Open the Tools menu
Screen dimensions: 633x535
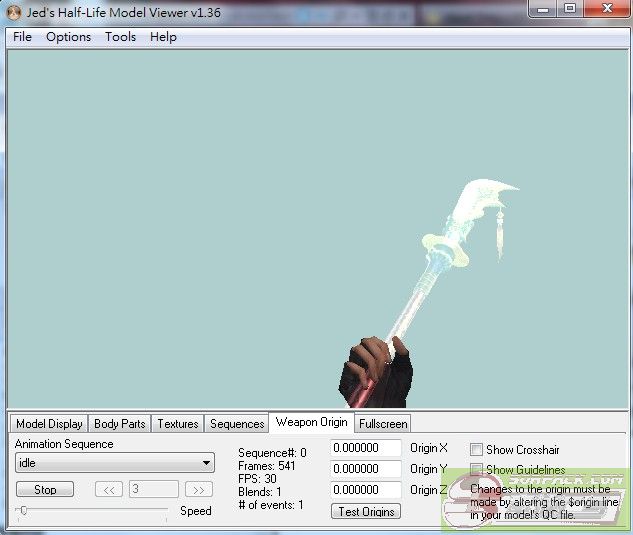point(120,37)
